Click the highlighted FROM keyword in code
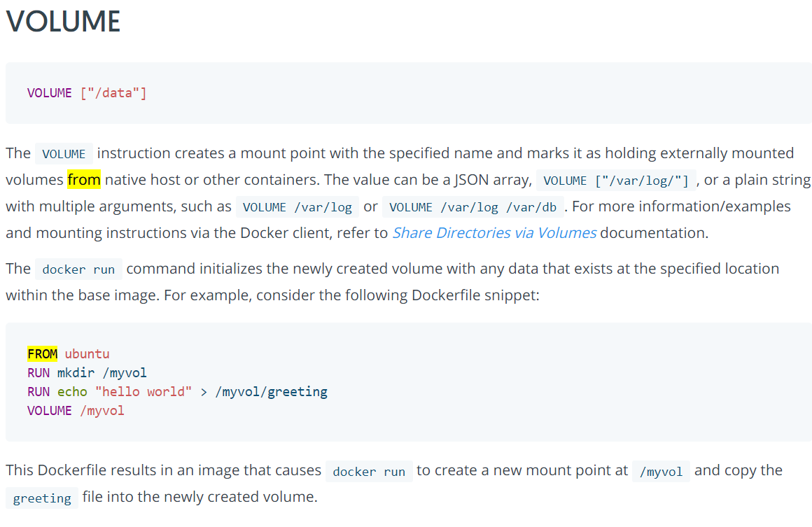The width and height of the screenshot is (812, 527). click(43, 354)
